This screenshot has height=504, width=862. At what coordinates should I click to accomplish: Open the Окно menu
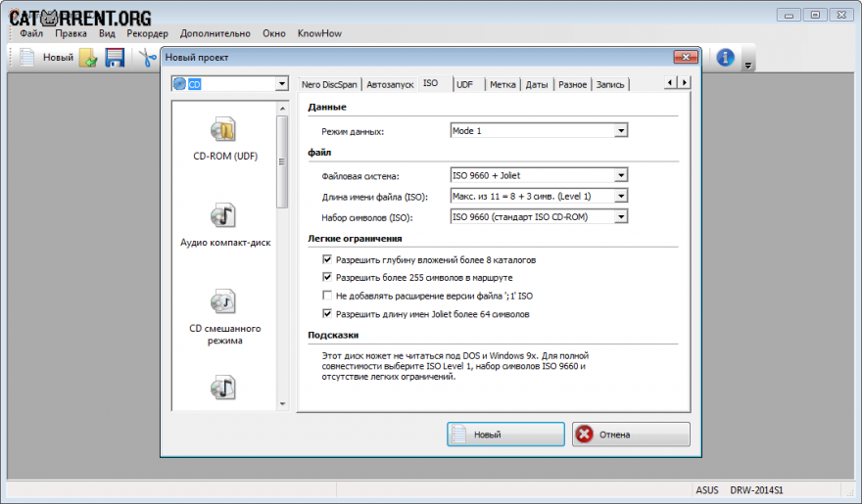[x=273, y=33]
